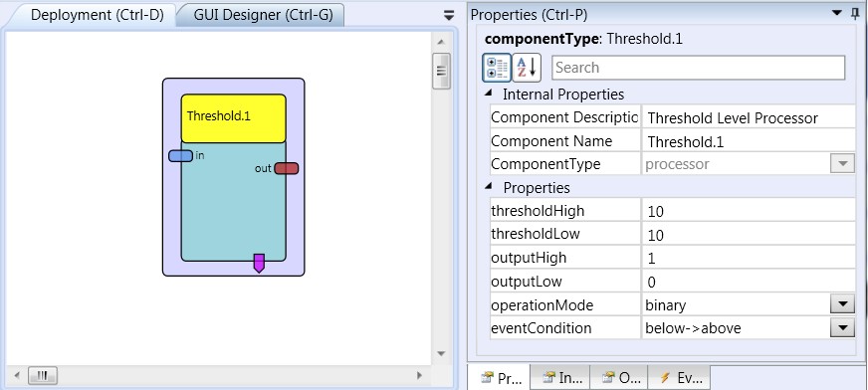Click the blue 'in' input port
This screenshot has height=390, width=868.
point(180,156)
